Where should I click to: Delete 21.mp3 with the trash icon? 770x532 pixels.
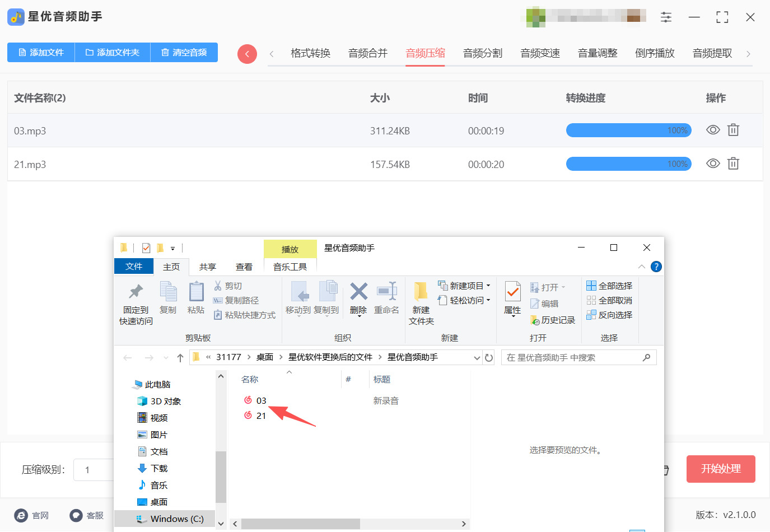[733, 164]
